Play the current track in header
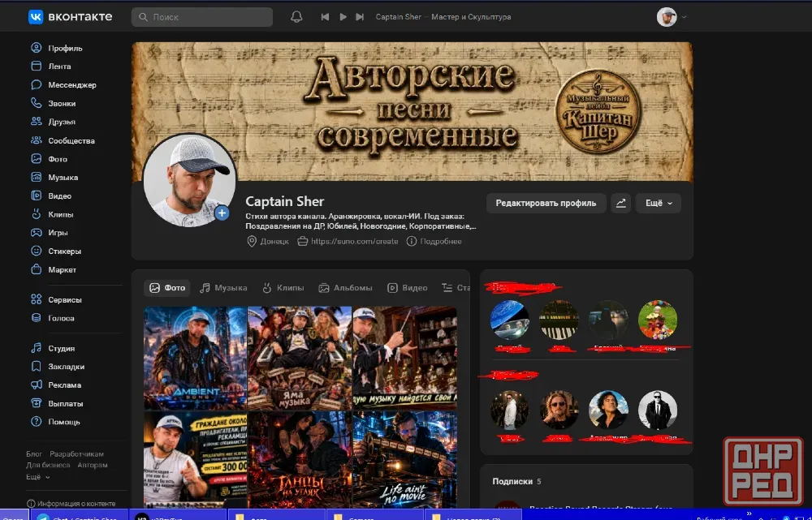This screenshot has width=812, height=520. point(343,16)
